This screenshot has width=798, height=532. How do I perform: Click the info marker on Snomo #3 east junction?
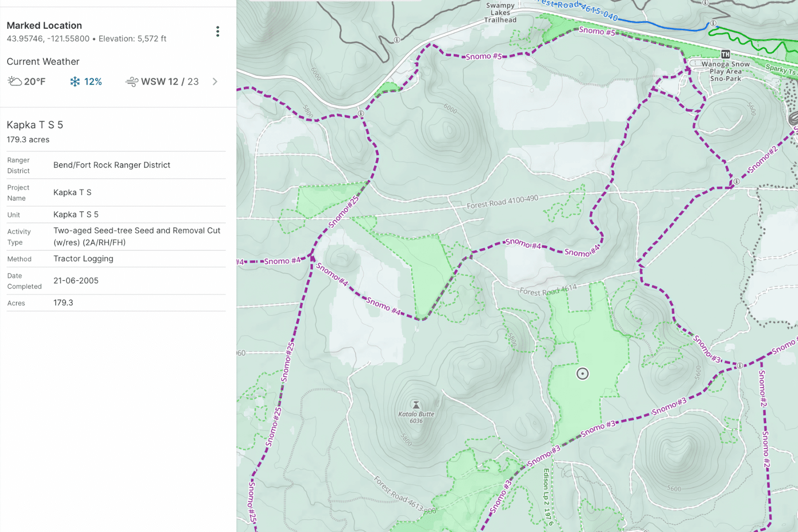(740, 365)
